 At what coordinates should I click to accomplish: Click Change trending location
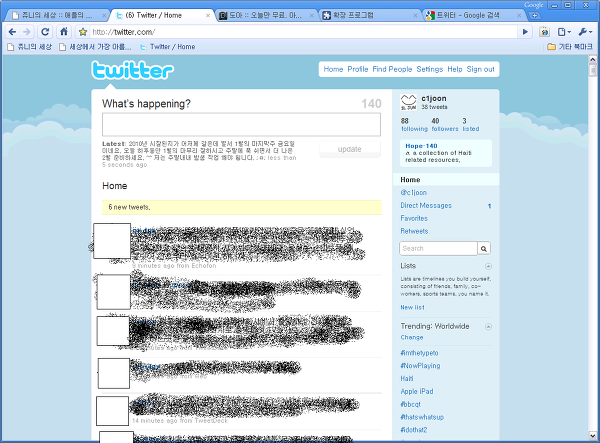point(412,337)
